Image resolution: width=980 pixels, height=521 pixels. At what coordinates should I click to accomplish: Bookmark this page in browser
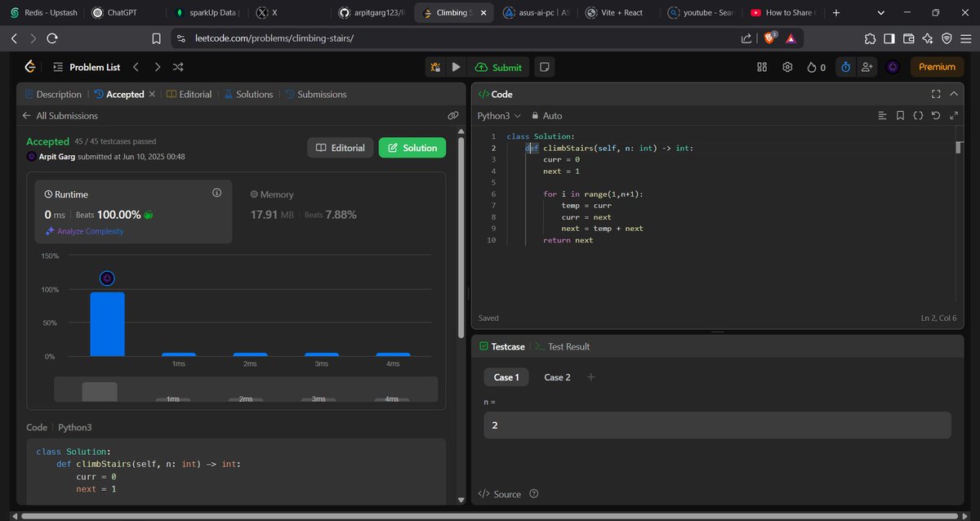pos(157,38)
